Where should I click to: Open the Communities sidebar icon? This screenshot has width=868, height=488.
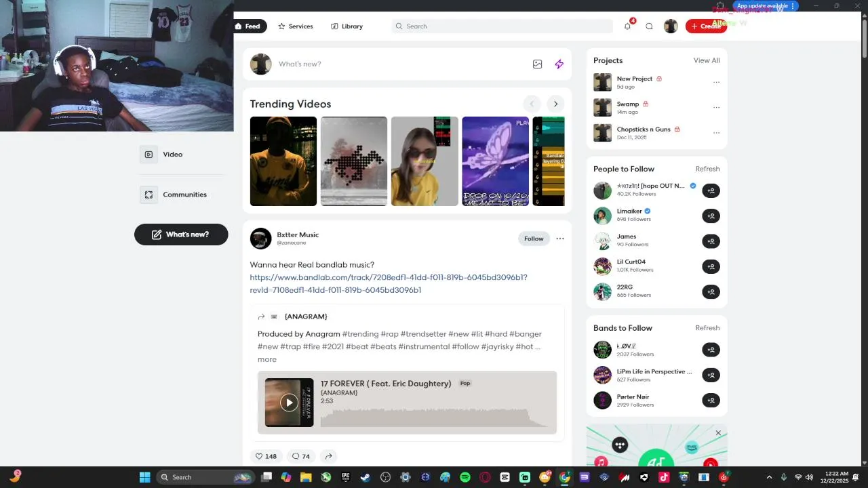(x=149, y=195)
